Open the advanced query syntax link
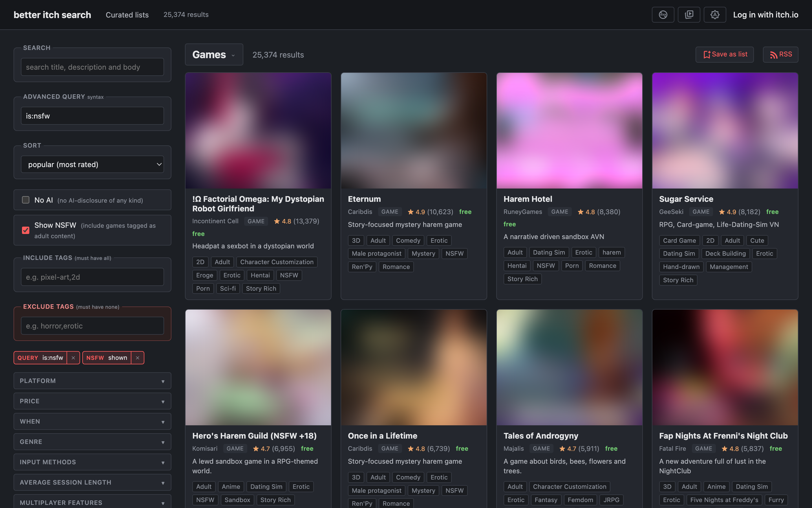This screenshot has height=508, width=812. [x=95, y=97]
